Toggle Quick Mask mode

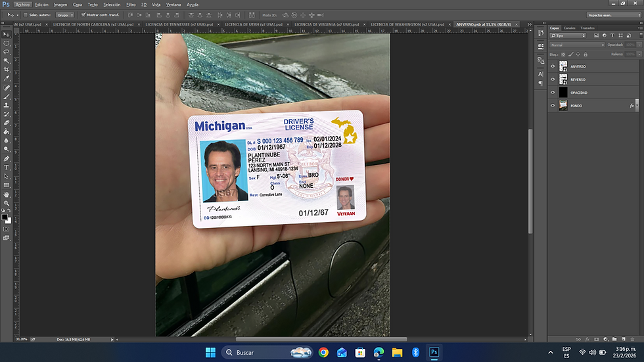[6, 229]
